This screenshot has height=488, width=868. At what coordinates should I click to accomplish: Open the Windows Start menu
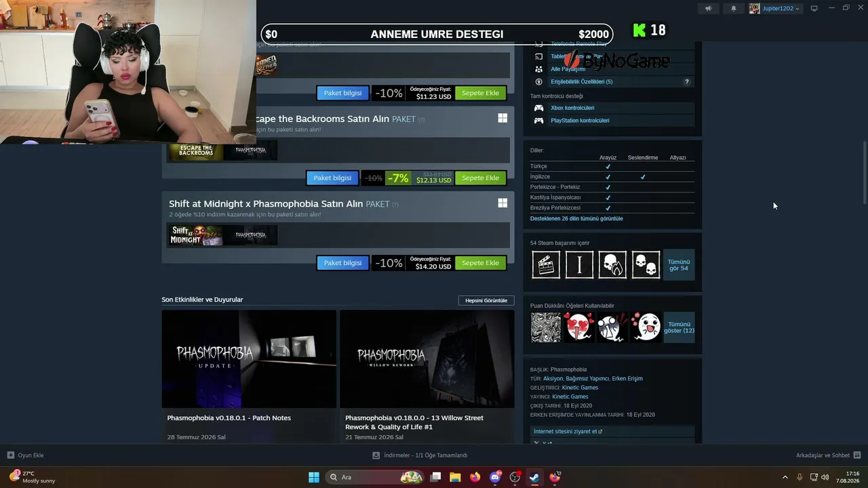click(x=314, y=477)
